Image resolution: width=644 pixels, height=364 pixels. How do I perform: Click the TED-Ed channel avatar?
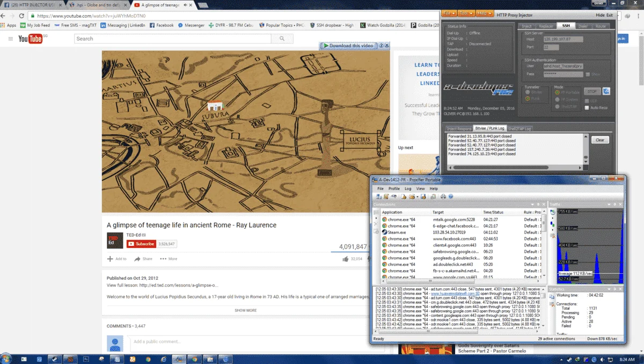pos(115,241)
